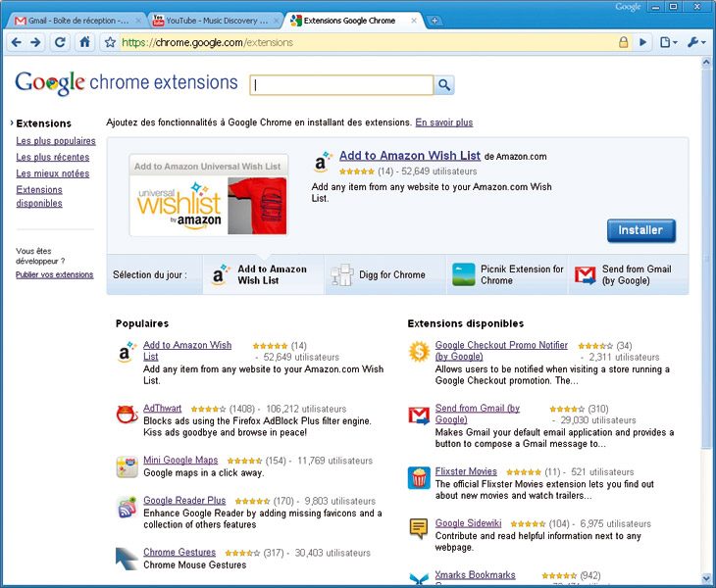Click Send from Gmail envelope icon in list
716x588 pixels.
click(419, 416)
